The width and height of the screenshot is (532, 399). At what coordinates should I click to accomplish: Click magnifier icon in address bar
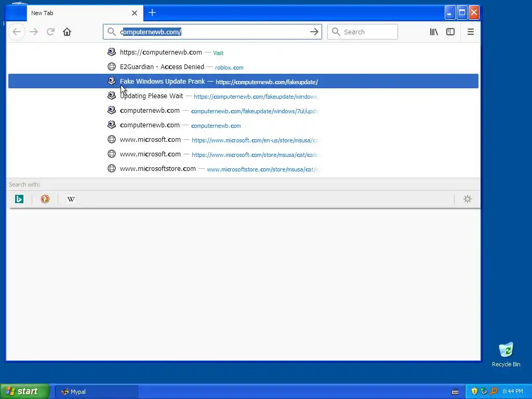[x=111, y=32]
